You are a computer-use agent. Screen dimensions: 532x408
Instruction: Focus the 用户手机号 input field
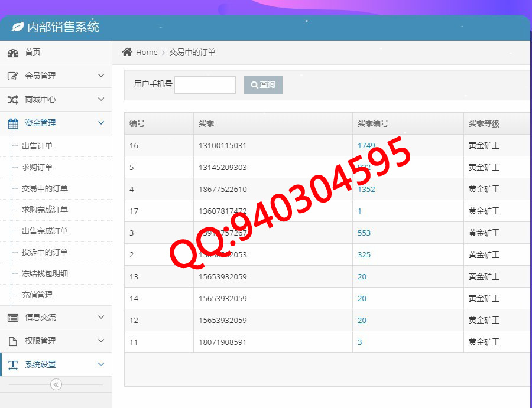pos(205,85)
